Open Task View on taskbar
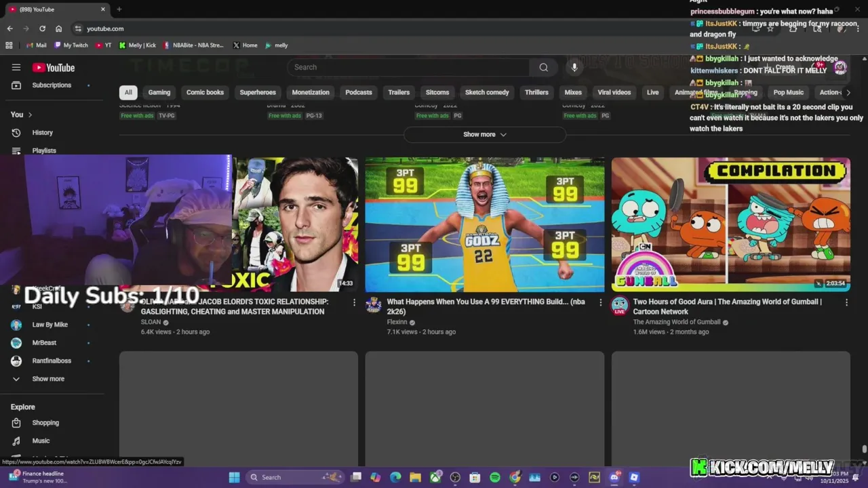Screen dimensions: 868x488 point(356,477)
